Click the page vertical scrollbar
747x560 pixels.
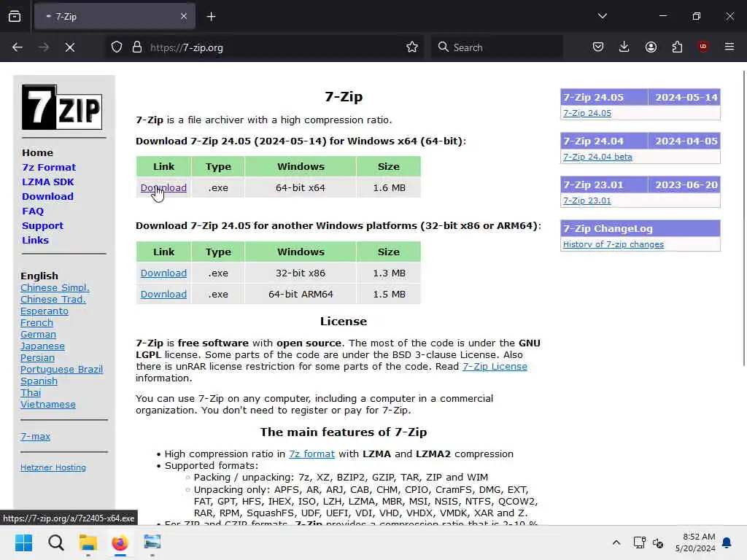point(744,218)
